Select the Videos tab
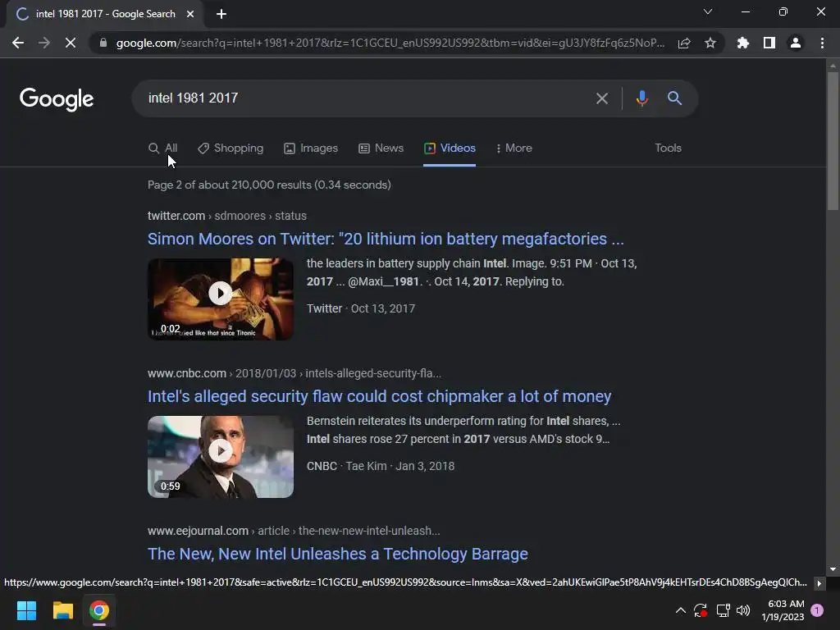 [x=450, y=148]
